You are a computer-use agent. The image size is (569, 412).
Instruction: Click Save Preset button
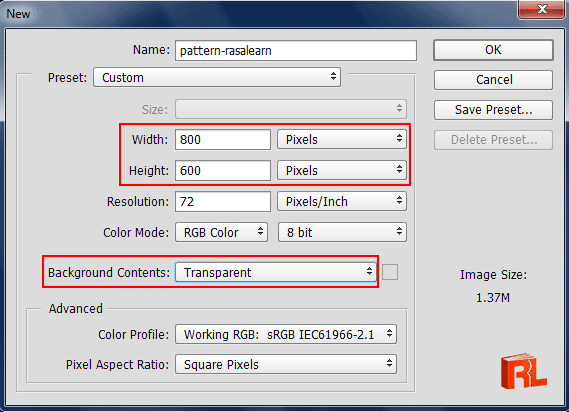coord(493,110)
